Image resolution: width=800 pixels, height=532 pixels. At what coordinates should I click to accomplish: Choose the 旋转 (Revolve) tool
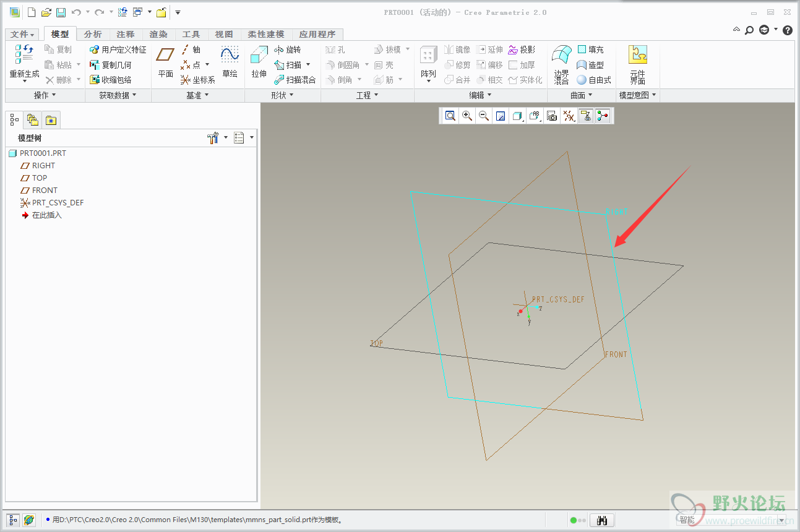tap(287, 49)
